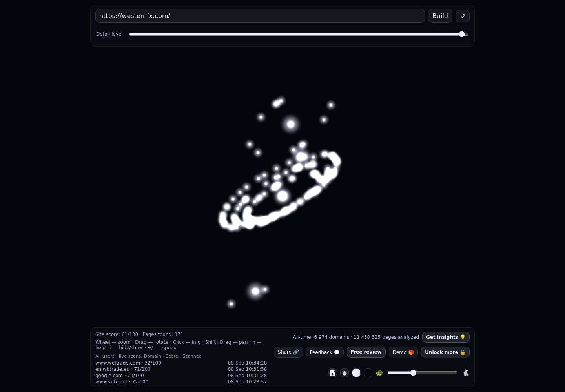Select the www.weltrade.com scan row
Image resolution: width=565 pixels, height=392 pixels.
point(181,363)
